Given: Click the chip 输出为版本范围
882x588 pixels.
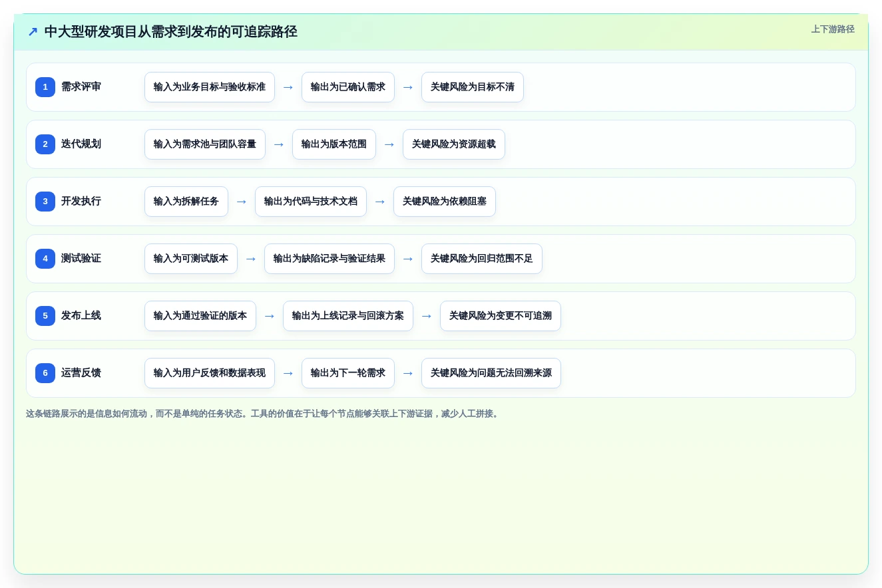Looking at the screenshot, I should coord(334,144).
